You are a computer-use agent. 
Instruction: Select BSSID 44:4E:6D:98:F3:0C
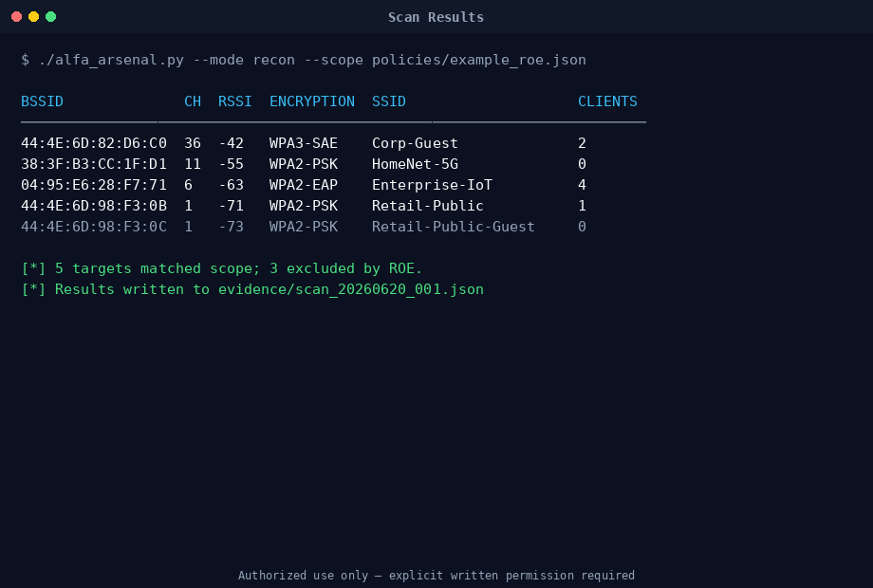click(94, 227)
